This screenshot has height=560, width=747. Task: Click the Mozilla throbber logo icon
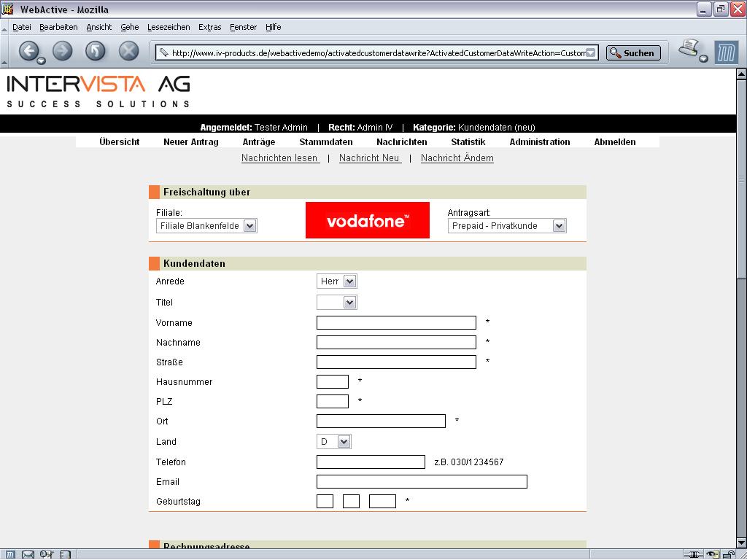tap(726, 52)
